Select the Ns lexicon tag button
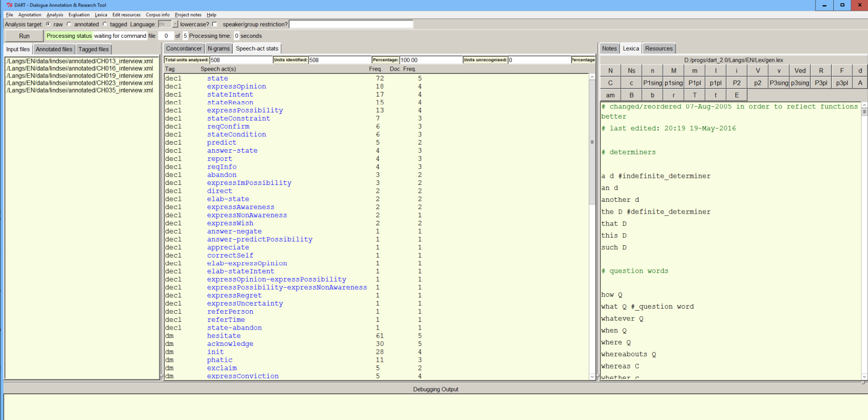Image resolution: width=868 pixels, height=420 pixels. [x=632, y=71]
